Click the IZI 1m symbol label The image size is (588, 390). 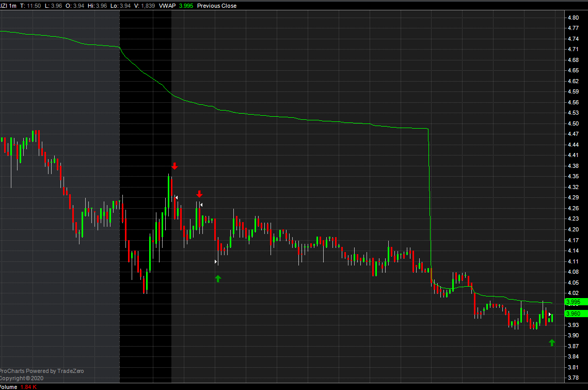pos(8,6)
